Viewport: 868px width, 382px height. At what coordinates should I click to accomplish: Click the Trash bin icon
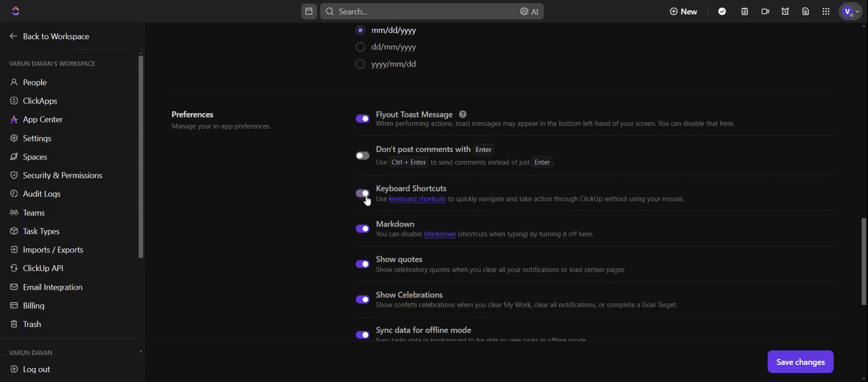14,324
